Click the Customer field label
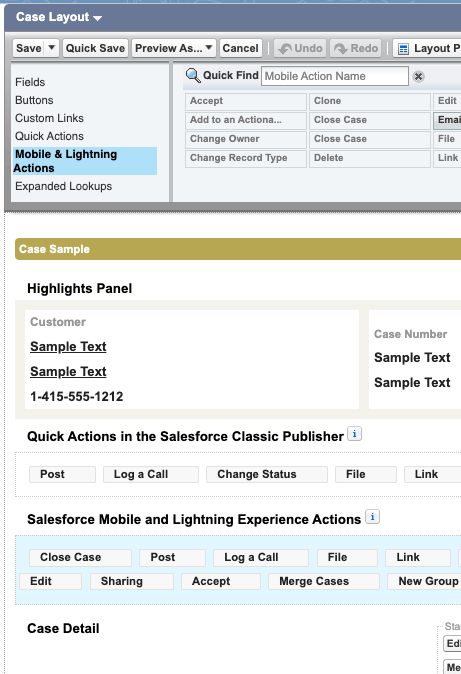Screen dimensions: 461x674 58,322
